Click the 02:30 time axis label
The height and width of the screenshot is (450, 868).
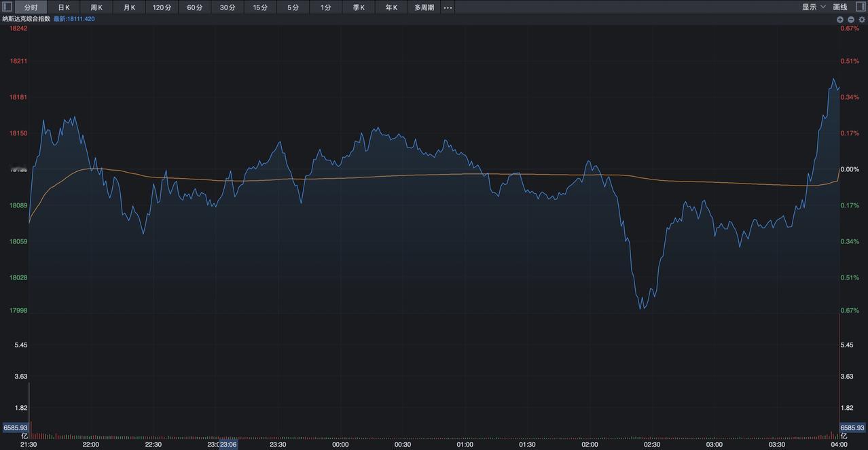tap(652, 445)
